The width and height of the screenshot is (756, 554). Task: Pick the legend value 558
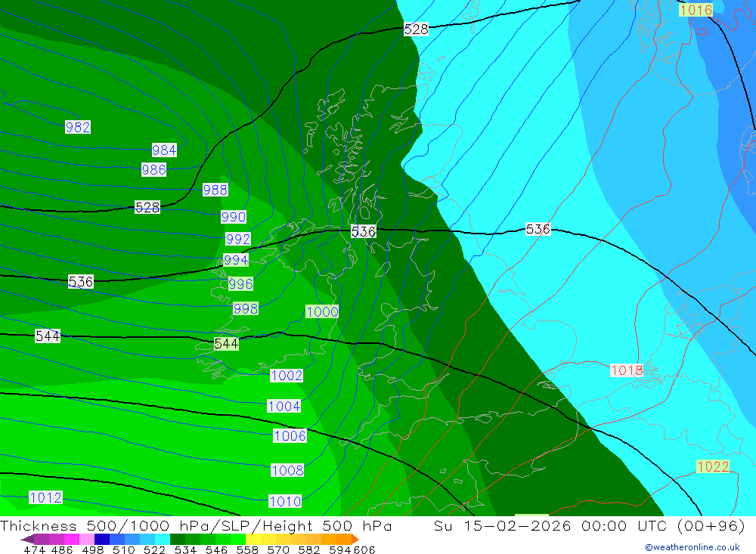(247, 549)
